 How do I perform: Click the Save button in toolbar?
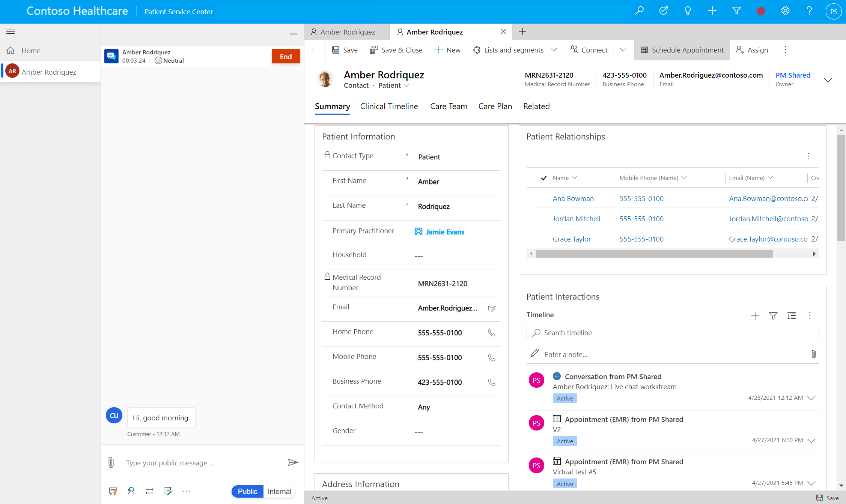(x=345, y=50)
